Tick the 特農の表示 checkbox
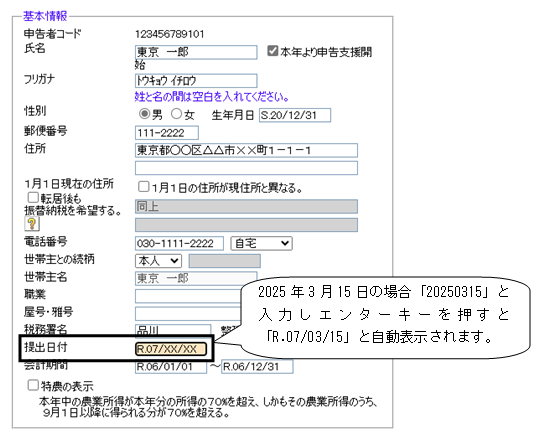 33,385
